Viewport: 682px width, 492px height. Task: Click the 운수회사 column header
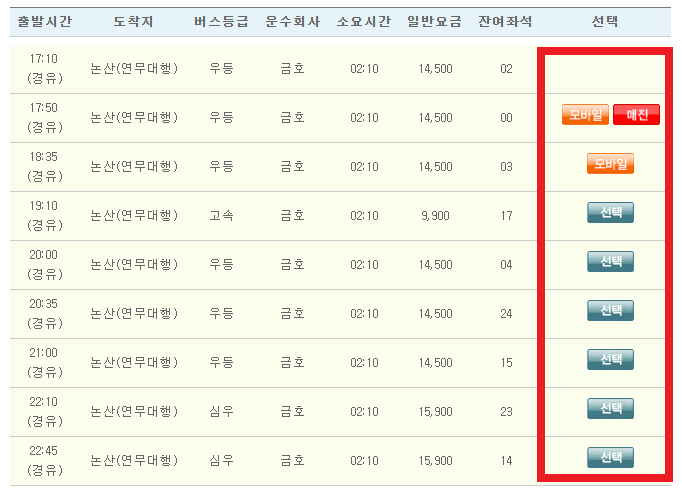[x=292, y=21]
